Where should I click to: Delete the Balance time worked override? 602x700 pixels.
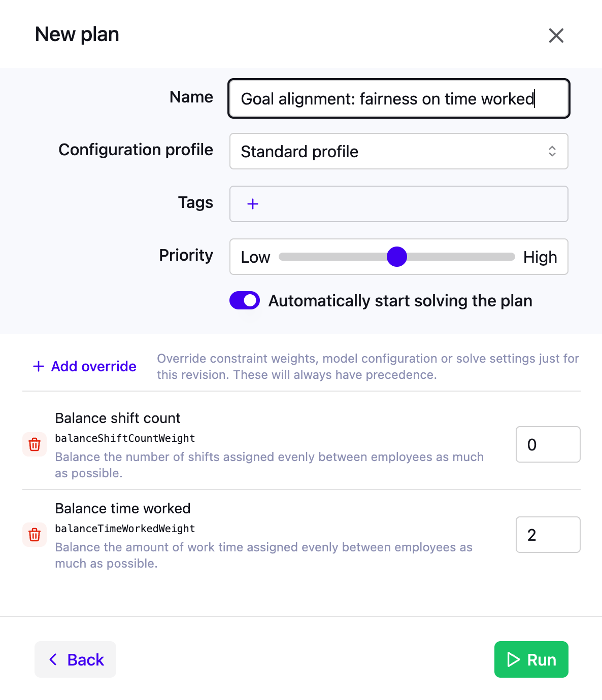point(34,535)
